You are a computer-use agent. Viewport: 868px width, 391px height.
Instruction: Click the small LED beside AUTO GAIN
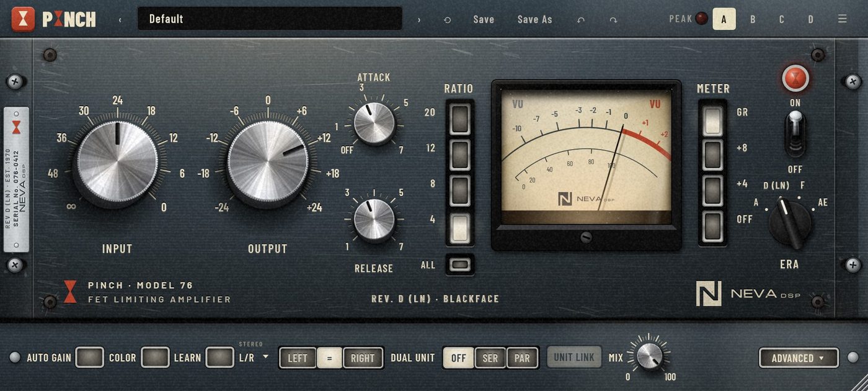pyautogui.click(x=15, y=357)
